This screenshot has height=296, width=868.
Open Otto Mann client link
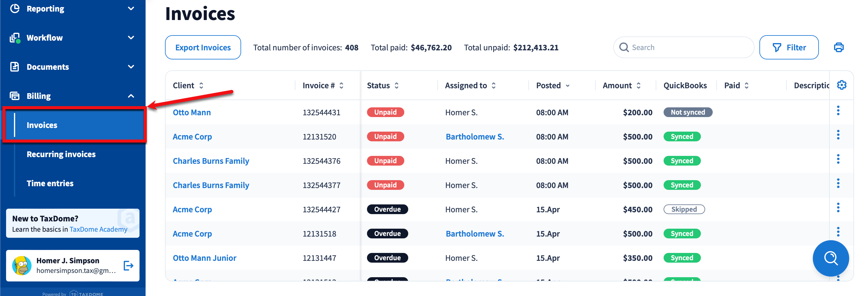pyautogui.click(x=192, y=113)
